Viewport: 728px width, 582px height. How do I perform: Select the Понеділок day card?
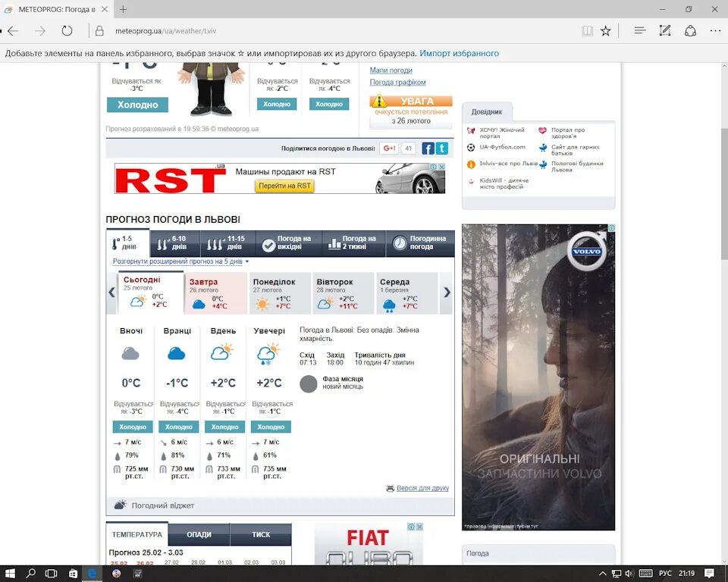point(280,293)
